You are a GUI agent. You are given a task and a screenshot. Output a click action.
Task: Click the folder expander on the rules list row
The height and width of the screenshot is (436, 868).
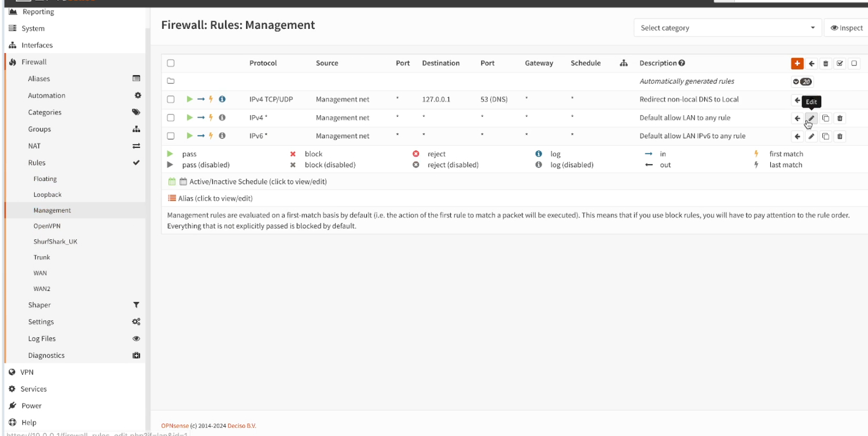pos(171,81)
